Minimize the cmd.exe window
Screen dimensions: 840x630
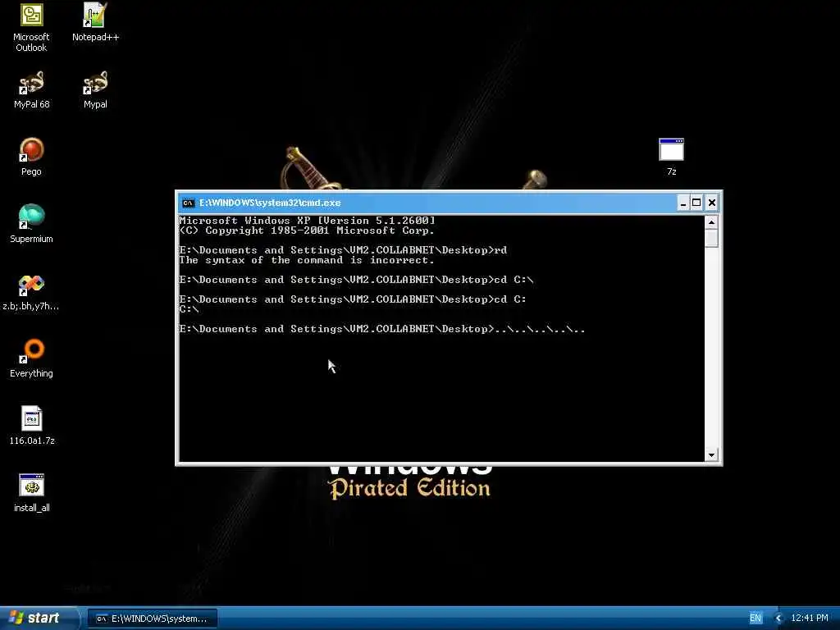683,203
